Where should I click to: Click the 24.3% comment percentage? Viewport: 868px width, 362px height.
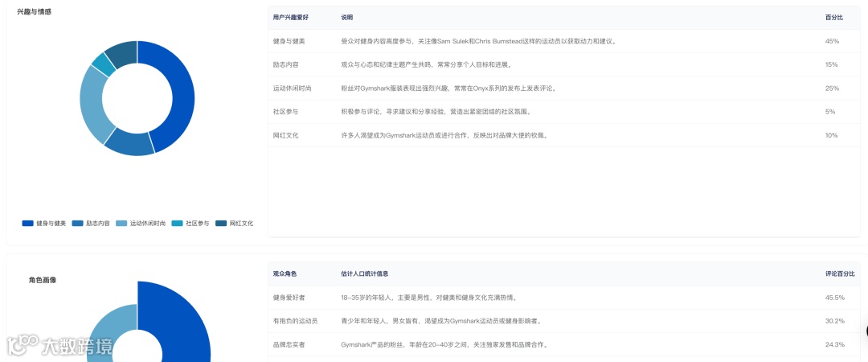point(835,344)
